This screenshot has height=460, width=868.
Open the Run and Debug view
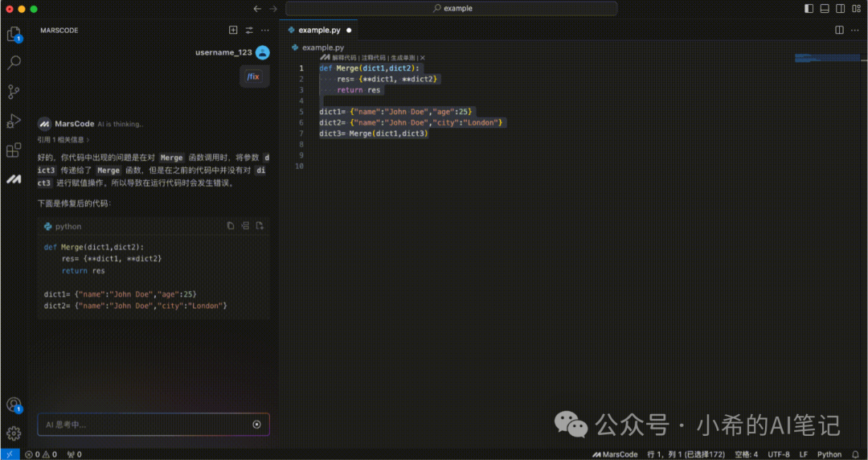[x=14, y=121]
